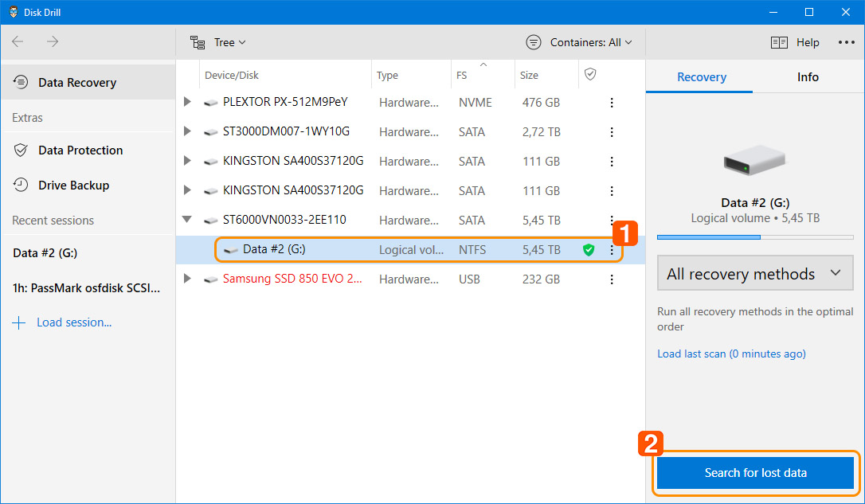Select Data Recovery in the sidebar
The image size is (865, 504).
pyautogui.click(x=88, y=82)
